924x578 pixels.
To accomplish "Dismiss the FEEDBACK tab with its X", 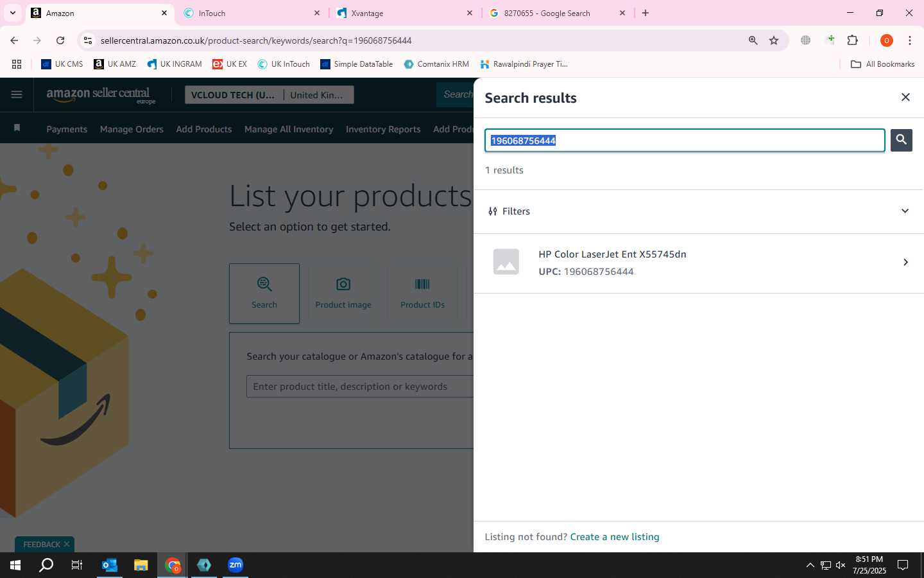I will [67, 544].
